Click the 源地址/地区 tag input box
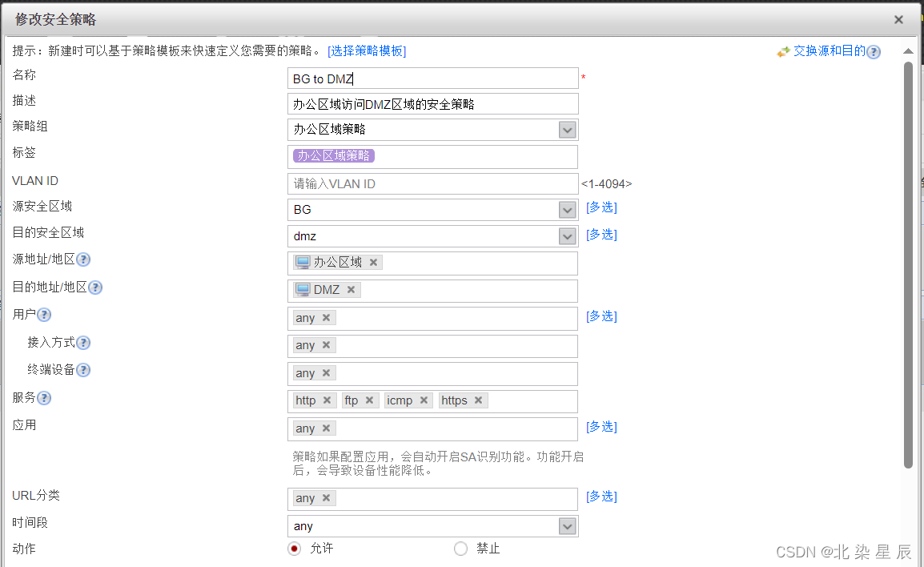924x567 pixels. pos(432,263)
